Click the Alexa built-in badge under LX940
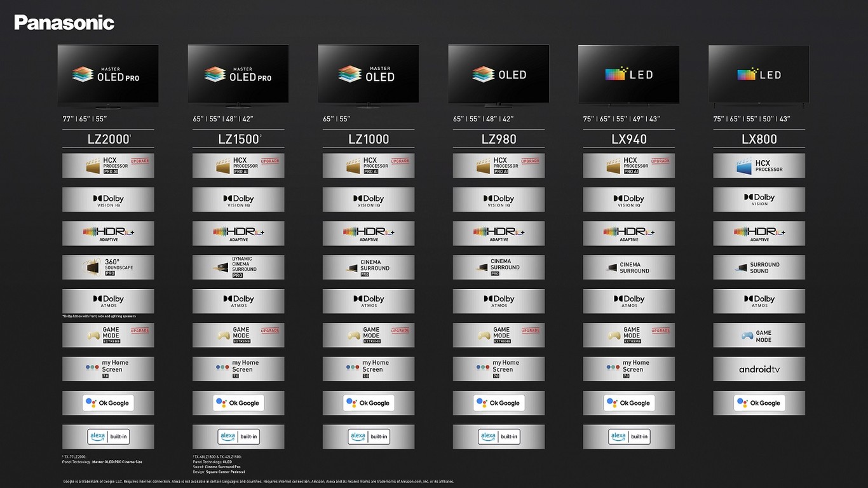 628,437
